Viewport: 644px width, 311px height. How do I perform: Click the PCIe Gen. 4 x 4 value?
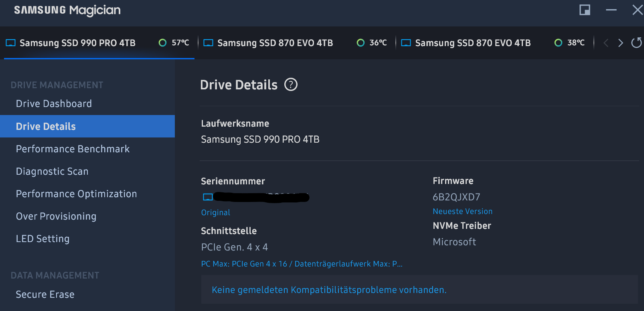tap(235, 247)
